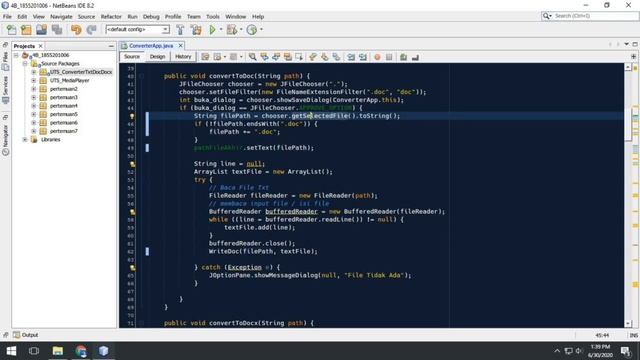Viewport: 640px width, 360px height.
Task: Collapse the 4B_1855201006 project node
Action: tap(16, 55)
